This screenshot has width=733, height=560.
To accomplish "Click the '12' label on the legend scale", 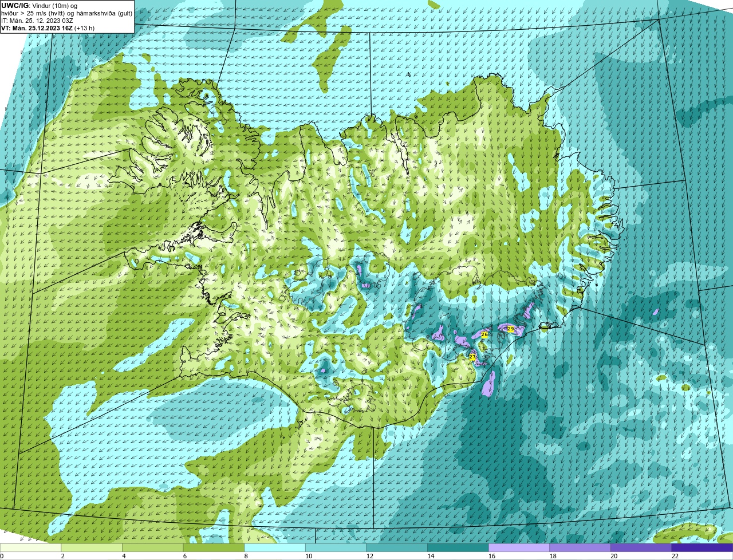I will pos(370,556).
